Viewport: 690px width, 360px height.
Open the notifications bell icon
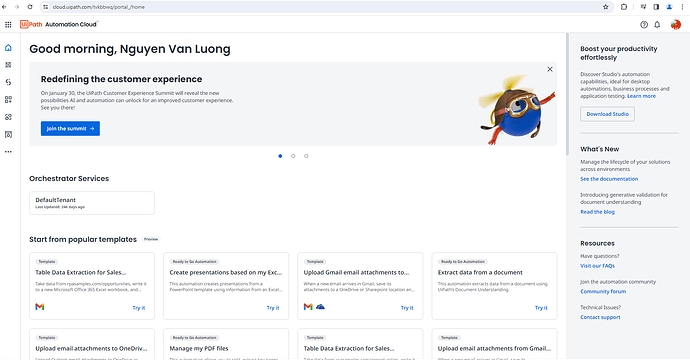657,25
